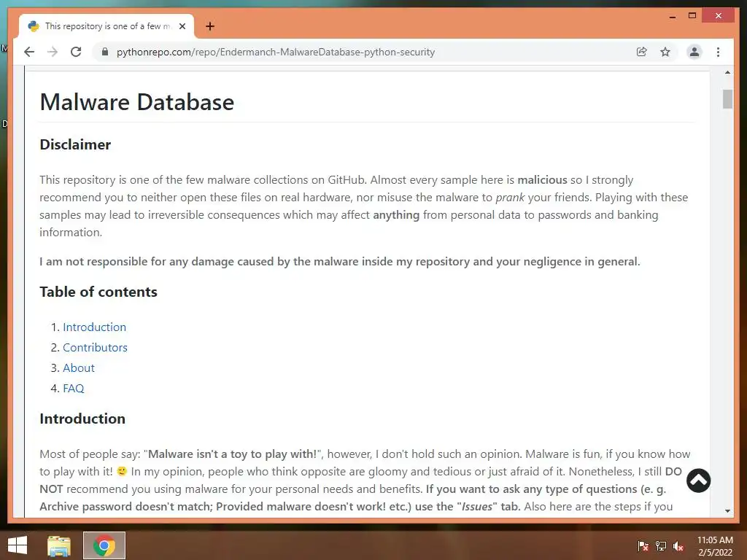The height and width of the screenshot is (560, 747).
Task: Jump to the Introduction section link
Action: (94, 327)
